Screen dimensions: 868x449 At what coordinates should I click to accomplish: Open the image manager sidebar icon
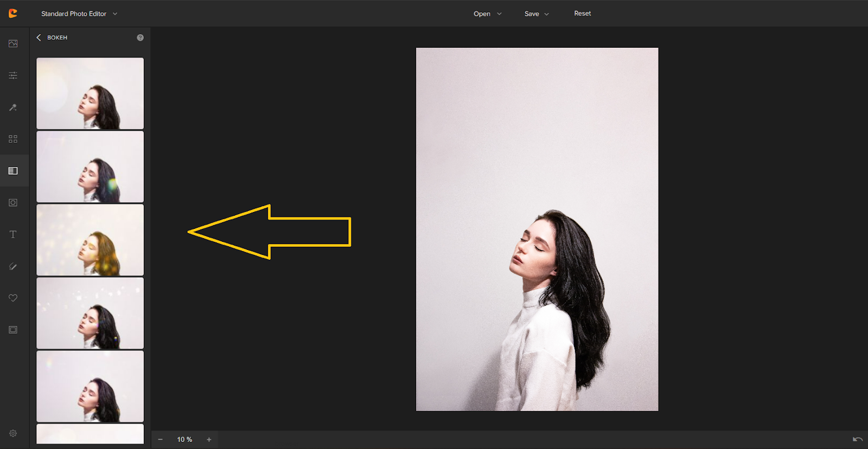[x=13, y=43]
